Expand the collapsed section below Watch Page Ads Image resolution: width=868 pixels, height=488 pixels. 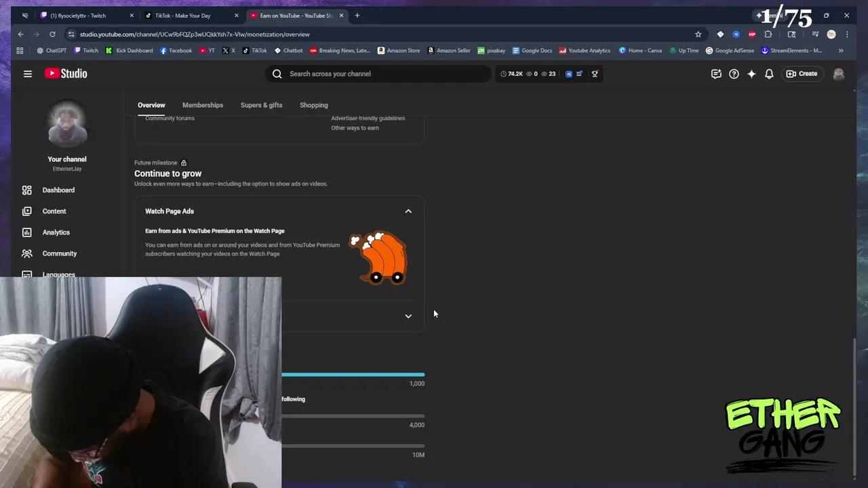pos(408,316)
